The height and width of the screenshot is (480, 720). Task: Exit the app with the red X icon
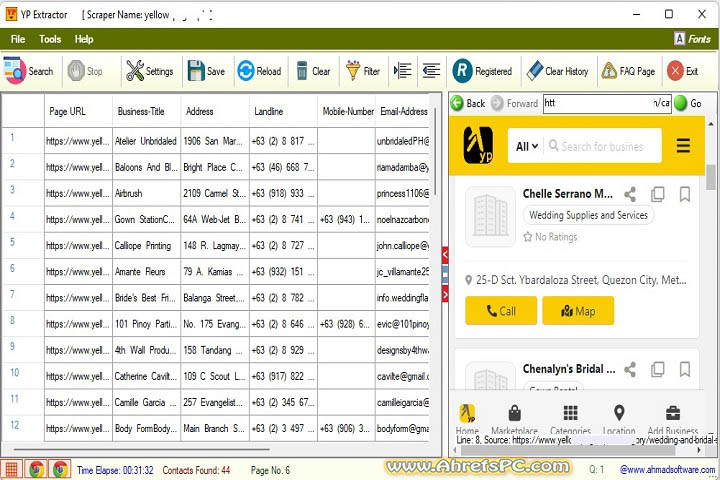675,71
